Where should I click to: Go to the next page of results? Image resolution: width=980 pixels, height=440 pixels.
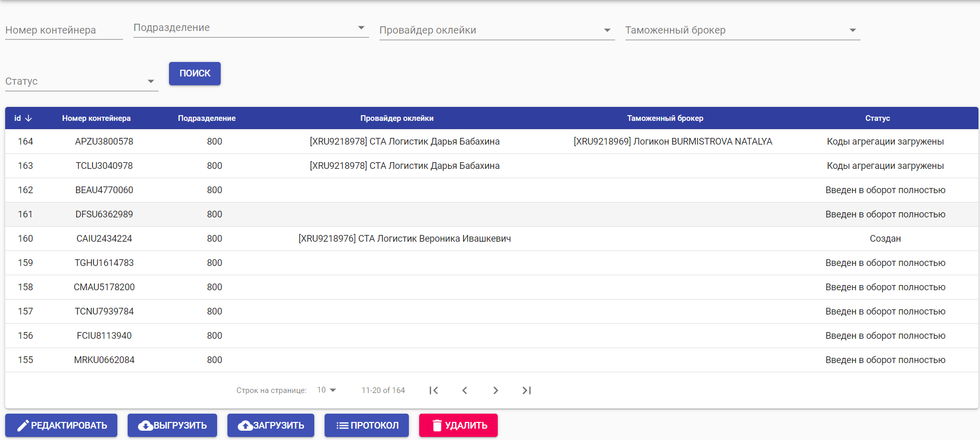pyautogui.click(x=496, y=390)
